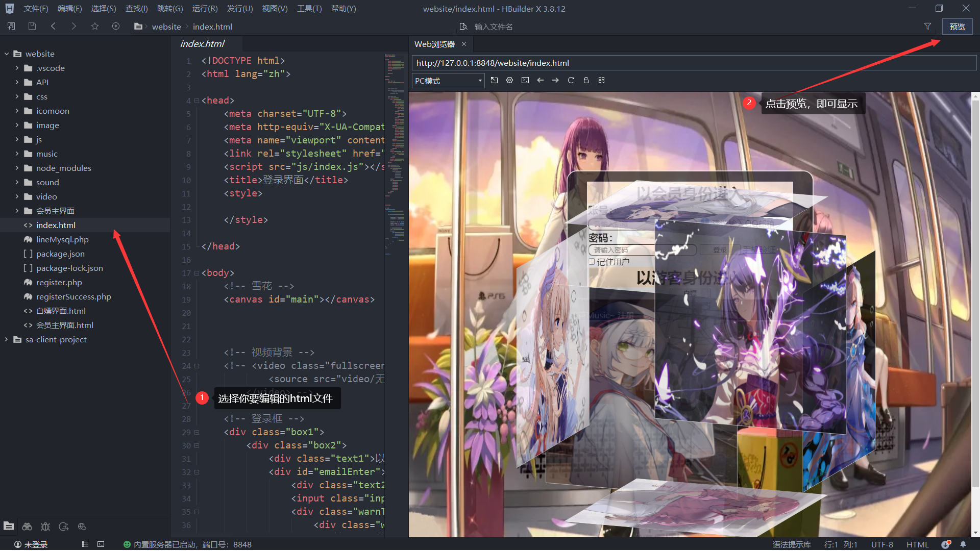Image resolution: width=980 pixels, height=551 pixels.
Task: Click the 预览 button at top right
Action: 958,26
